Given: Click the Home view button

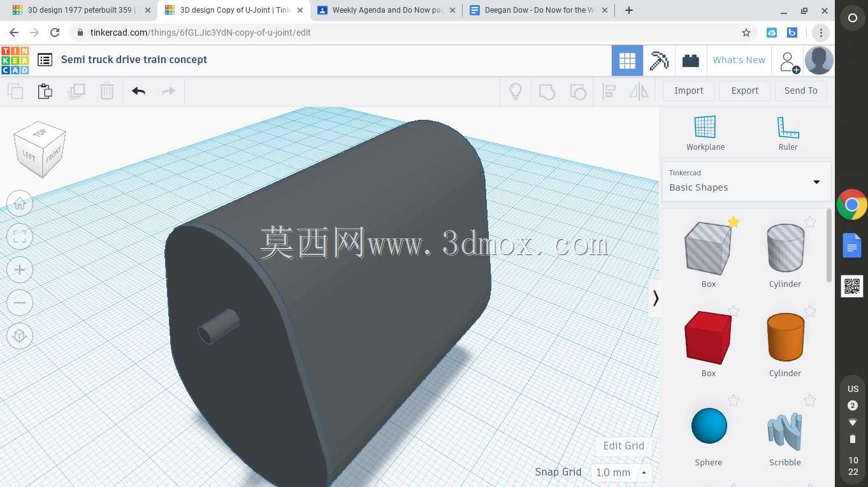Looking at the screenshot, I should click(x=20, y=204).
